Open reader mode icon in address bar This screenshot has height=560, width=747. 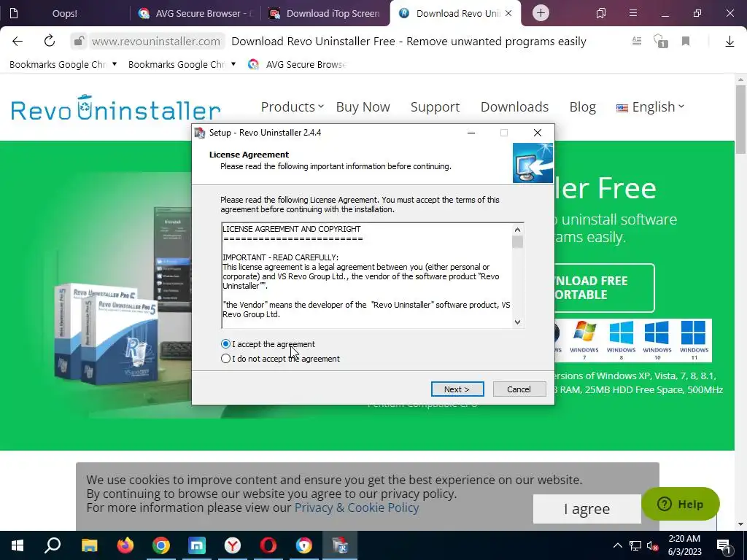coord(636,42)
